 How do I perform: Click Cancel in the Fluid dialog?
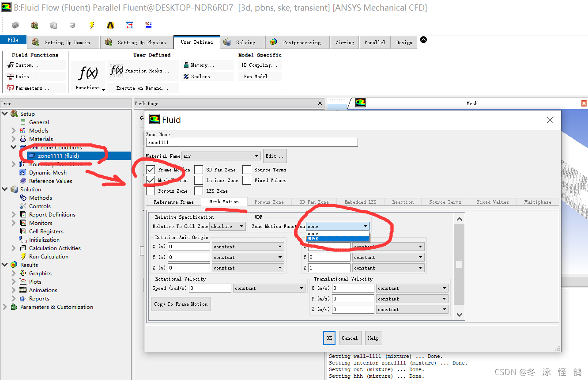350,338
